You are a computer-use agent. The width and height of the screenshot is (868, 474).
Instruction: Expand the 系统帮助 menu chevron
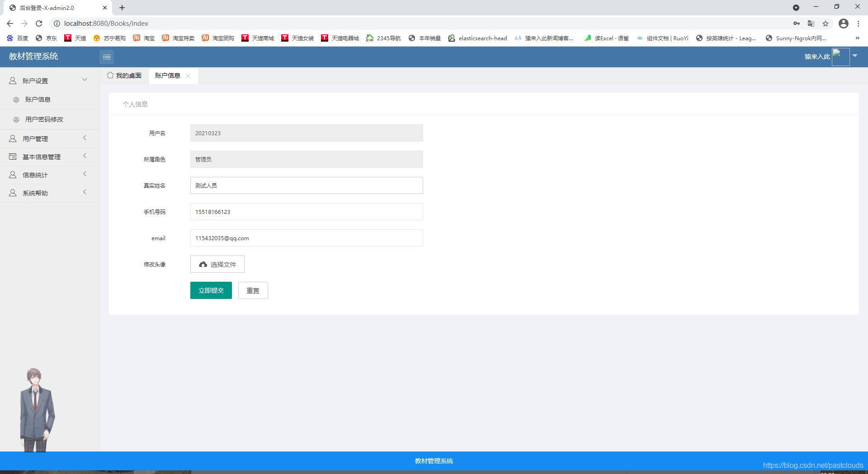[x=85, y=192]
